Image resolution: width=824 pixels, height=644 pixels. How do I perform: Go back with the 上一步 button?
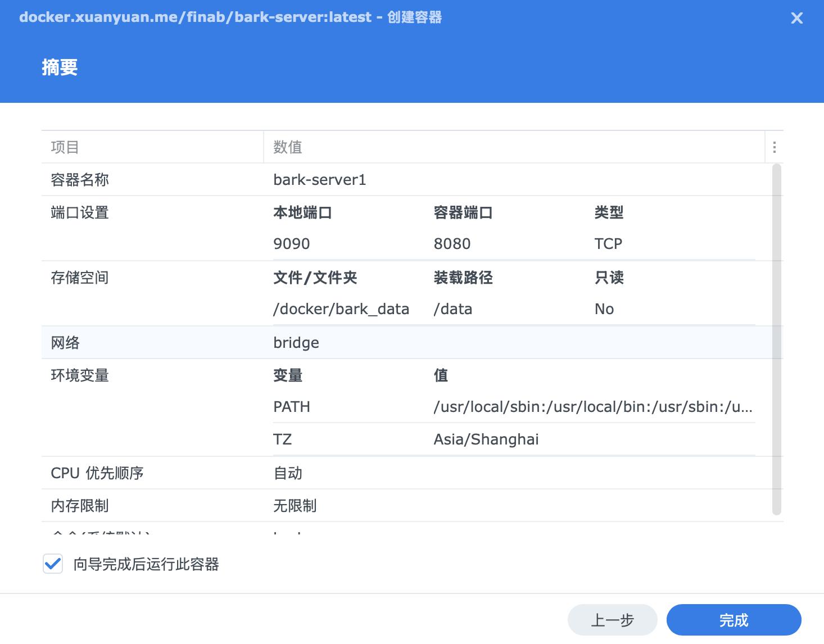coord(612,620)
